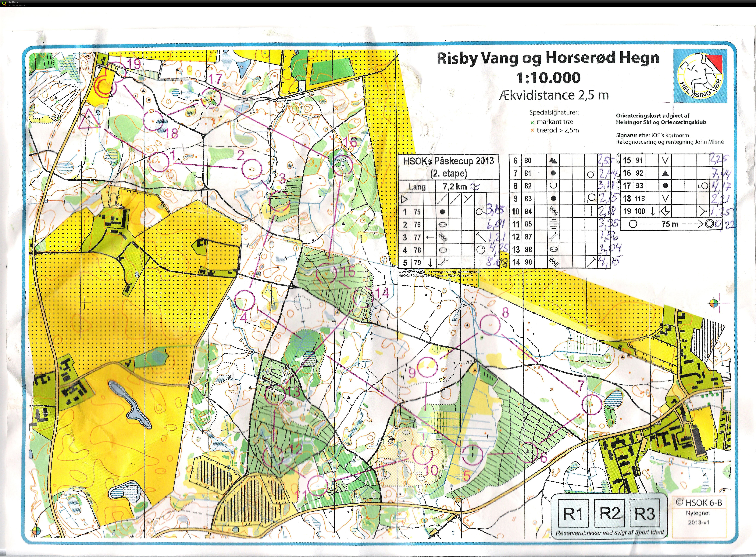Viewport: 756px width, 557px height.
Task: Click the 'trærod > 2,5m' legend entry
Action: pyautogui.click(x=555, y=130)
